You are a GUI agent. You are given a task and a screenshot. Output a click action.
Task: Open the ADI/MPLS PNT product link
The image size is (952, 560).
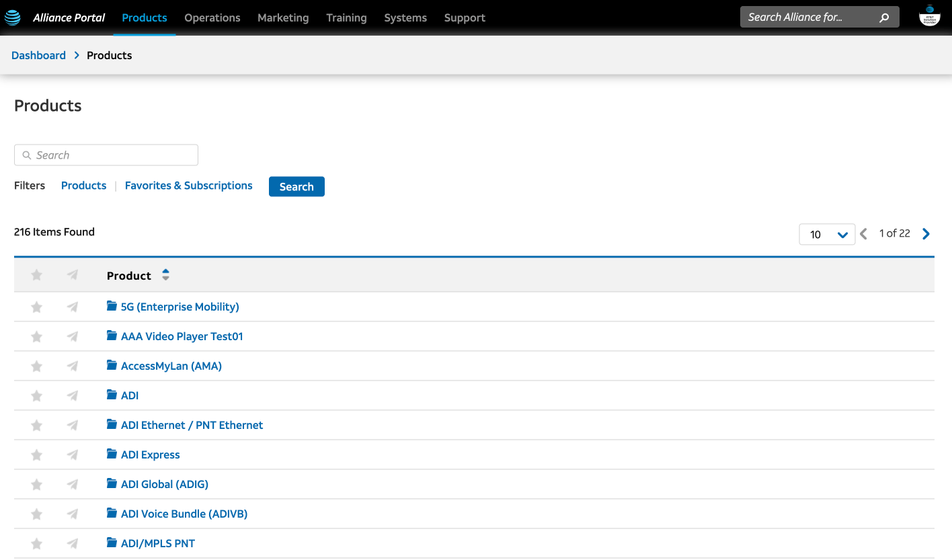coord(158,544)
